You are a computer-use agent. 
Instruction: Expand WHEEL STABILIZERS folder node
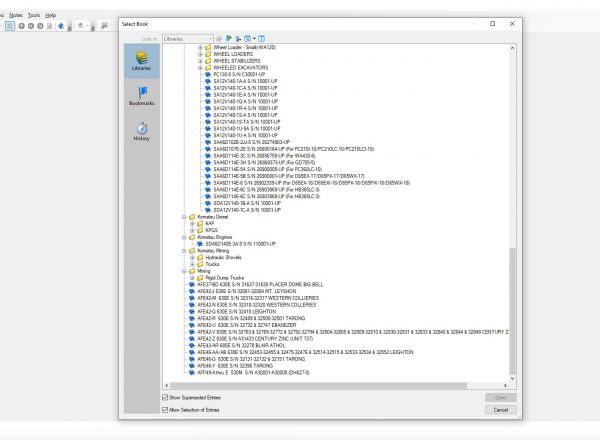point(200,61)
